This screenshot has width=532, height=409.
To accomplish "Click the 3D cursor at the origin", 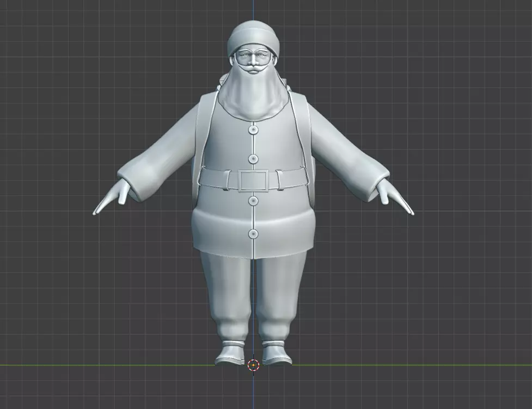I will coord(253,365).
